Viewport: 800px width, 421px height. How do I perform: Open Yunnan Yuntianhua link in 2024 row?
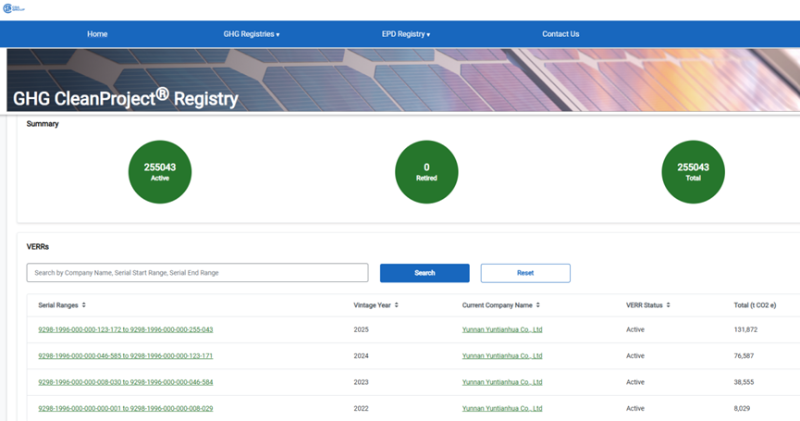tap(502, 356)
